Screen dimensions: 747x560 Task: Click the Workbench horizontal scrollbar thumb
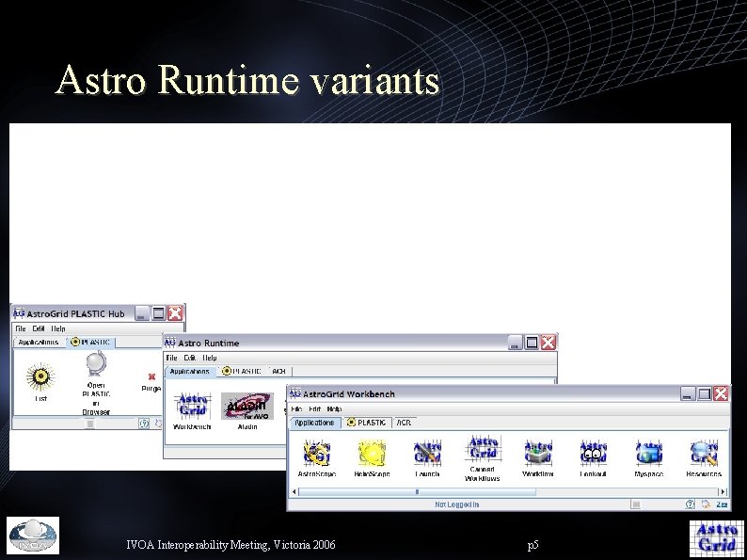417,491
